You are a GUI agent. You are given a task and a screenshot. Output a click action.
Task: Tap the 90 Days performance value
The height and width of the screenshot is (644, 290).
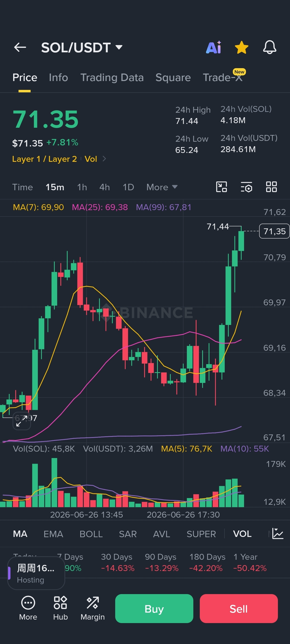tap(162, 568)
